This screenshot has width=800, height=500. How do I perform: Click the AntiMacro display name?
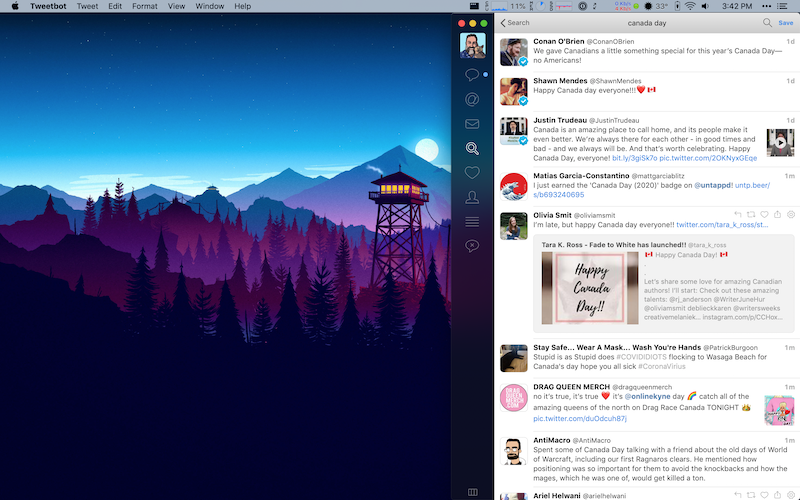click(552, 440)
